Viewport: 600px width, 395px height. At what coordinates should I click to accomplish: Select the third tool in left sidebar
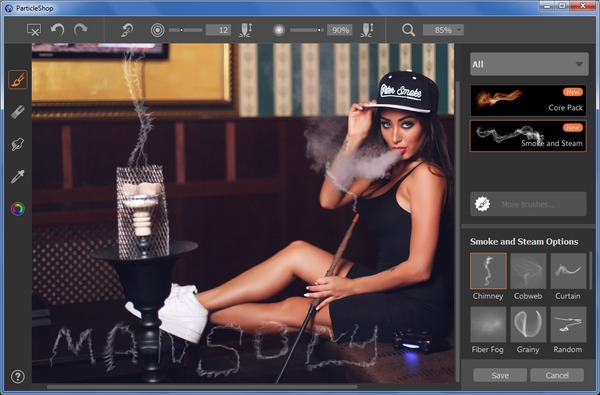tap(18, 144)
